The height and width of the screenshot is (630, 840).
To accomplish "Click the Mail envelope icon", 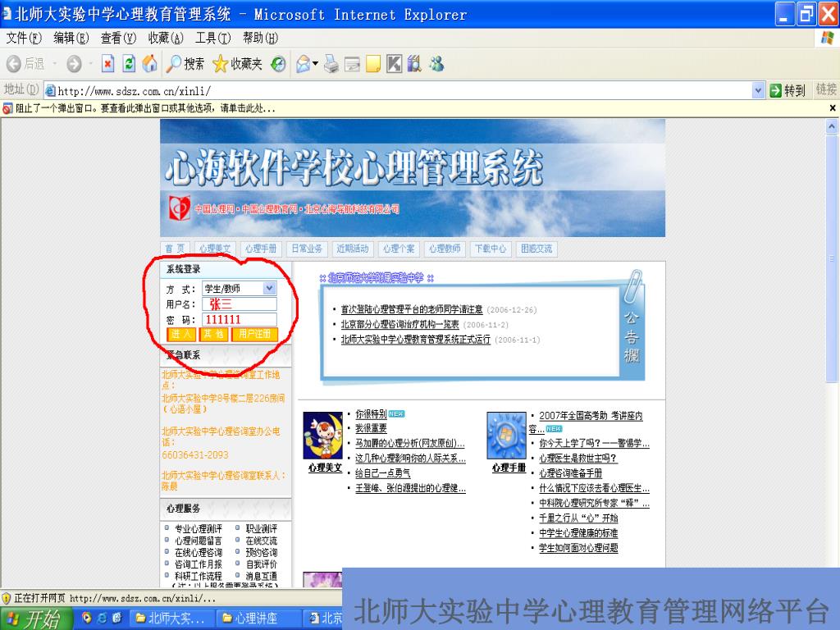I will [304, 64].
